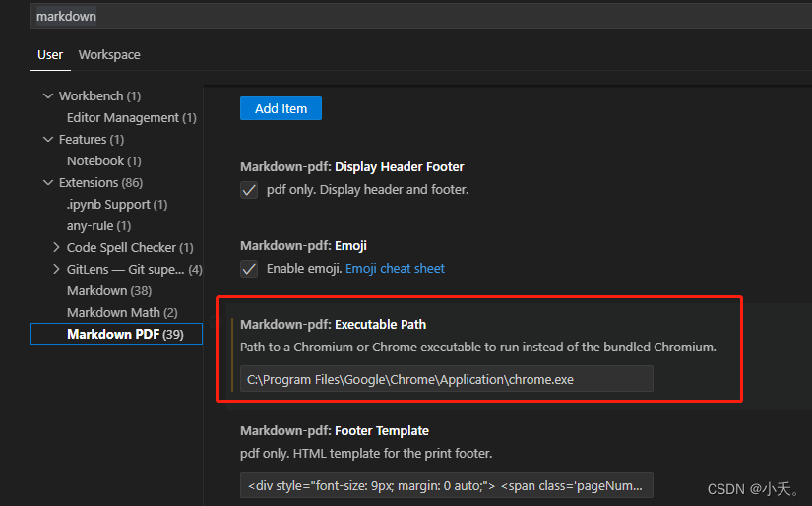Expand the GitLens node

(56, 270)
